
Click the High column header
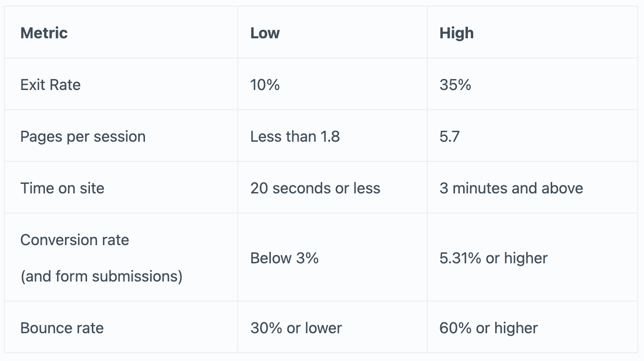[456, 33]
